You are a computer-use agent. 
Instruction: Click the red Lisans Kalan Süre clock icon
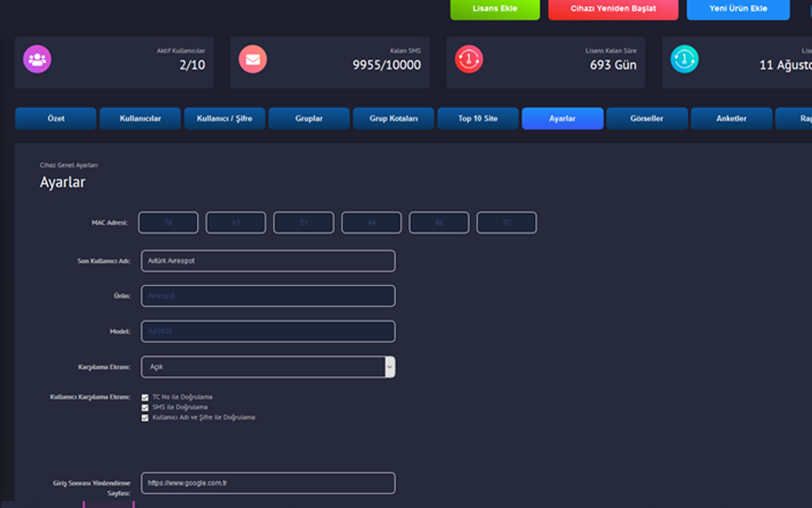(469, 59)
